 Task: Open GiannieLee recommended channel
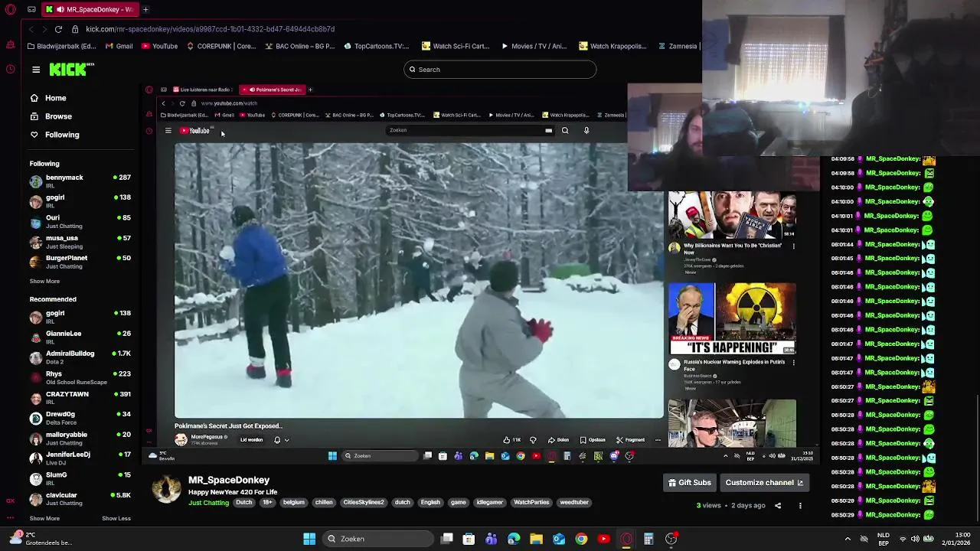coord(80,337)
